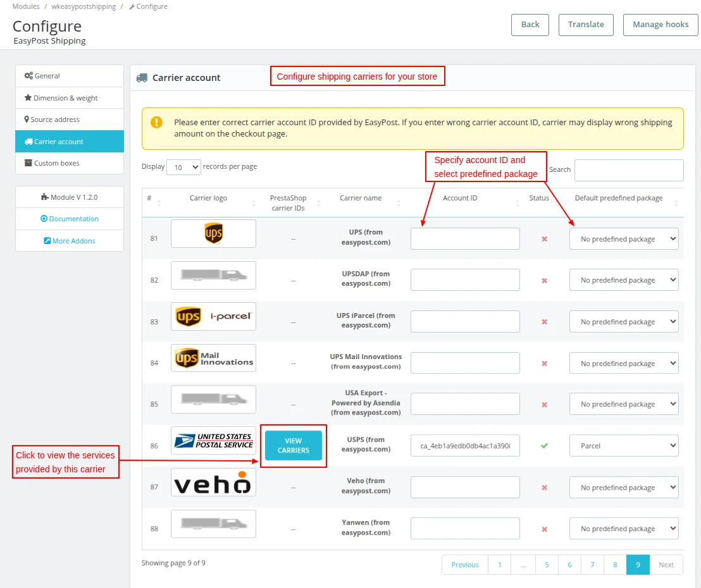
Task: Open the USPS predefined package dropdown
Action: tap(624, 445)
